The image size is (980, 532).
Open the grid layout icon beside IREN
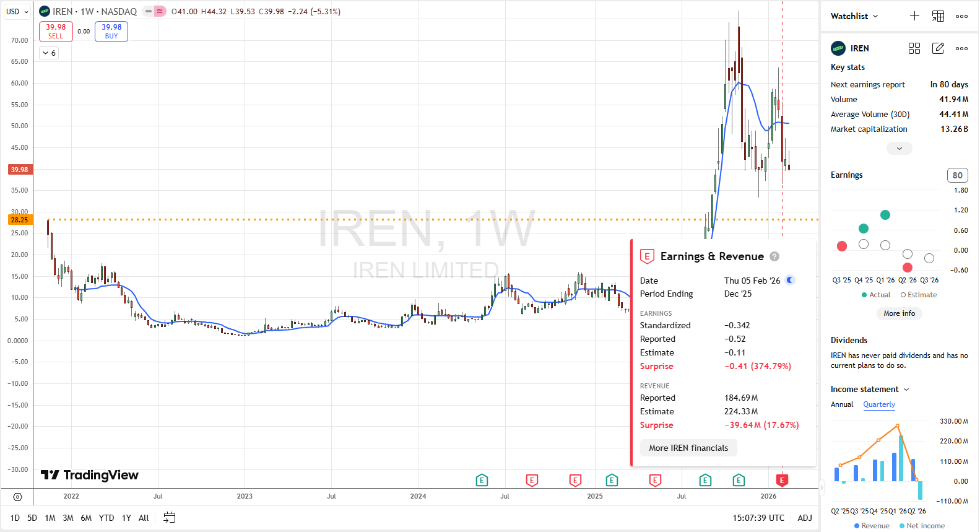[914, 48]
